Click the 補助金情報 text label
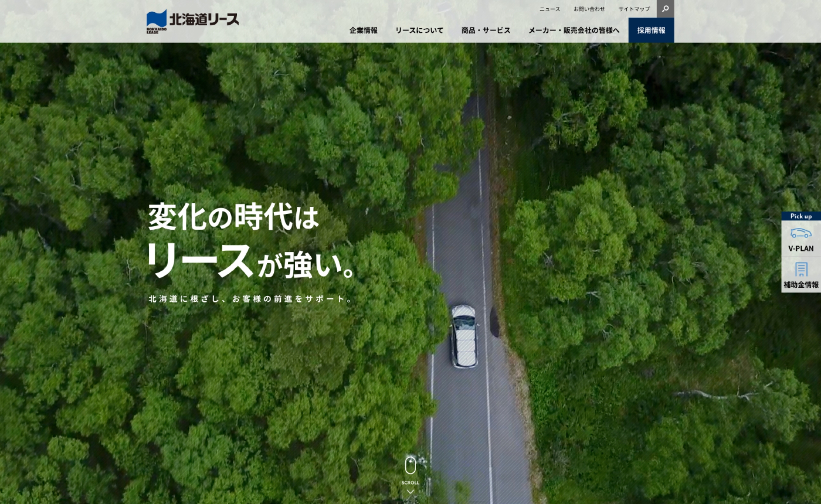This screenshot has width=821, height=504. pos(801,284)
